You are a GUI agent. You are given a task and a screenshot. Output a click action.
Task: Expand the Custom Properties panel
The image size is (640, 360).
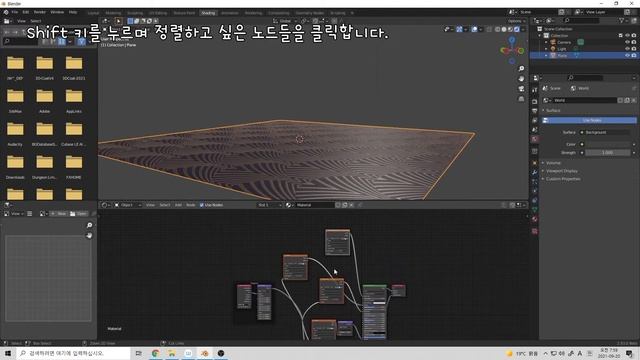[x=563, y=179]
